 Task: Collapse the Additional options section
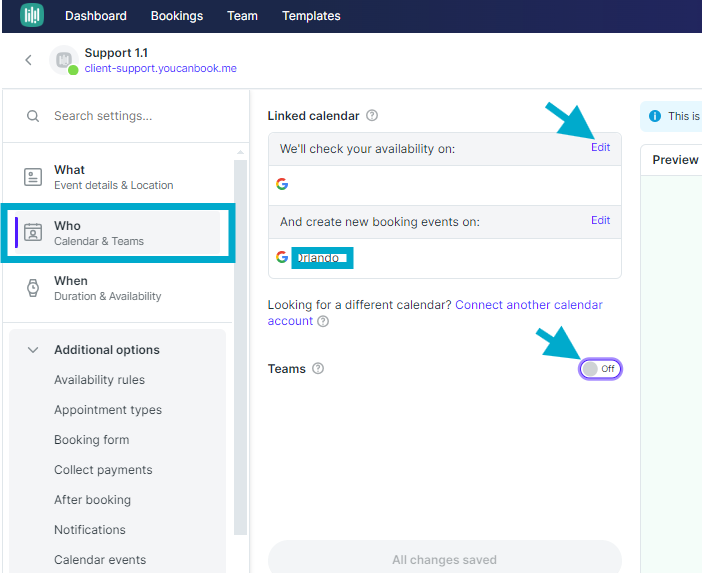tap(33, 350)
